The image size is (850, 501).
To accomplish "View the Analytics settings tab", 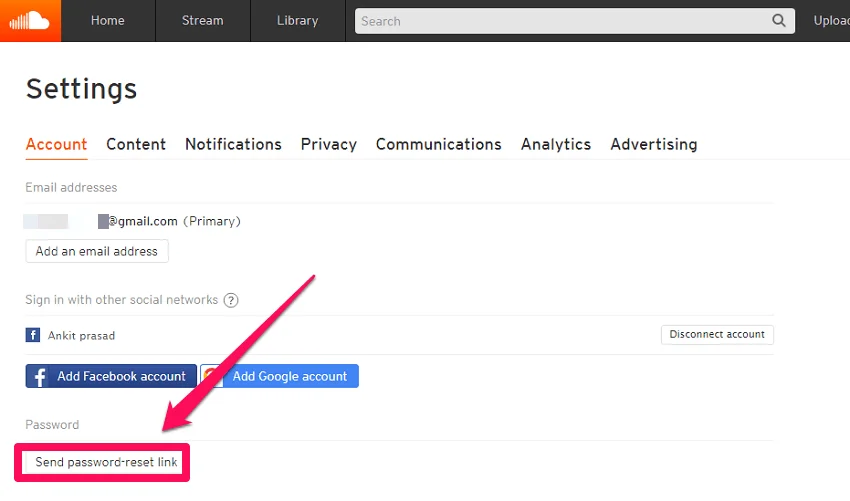I will tap(555, 144).
